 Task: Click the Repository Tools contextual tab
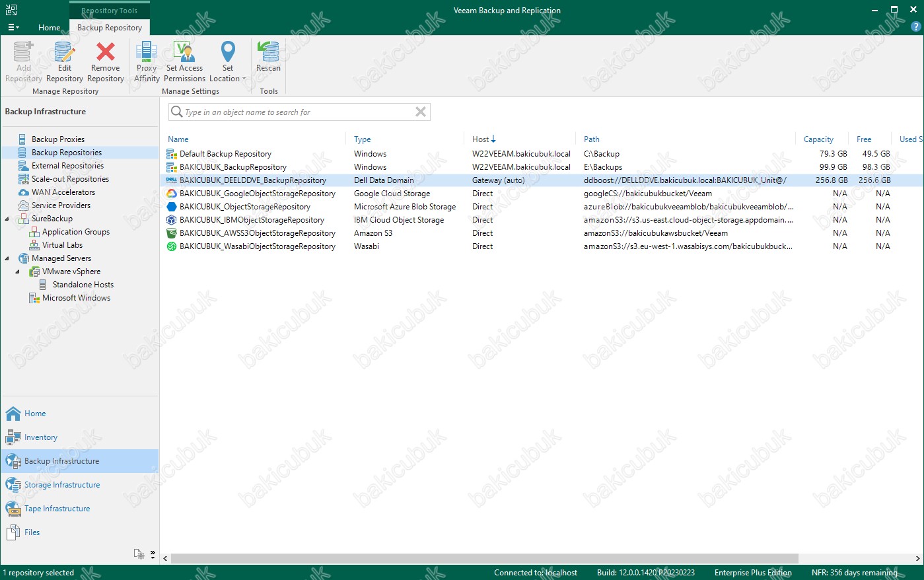pyautogui.click(x=110, y=11)
